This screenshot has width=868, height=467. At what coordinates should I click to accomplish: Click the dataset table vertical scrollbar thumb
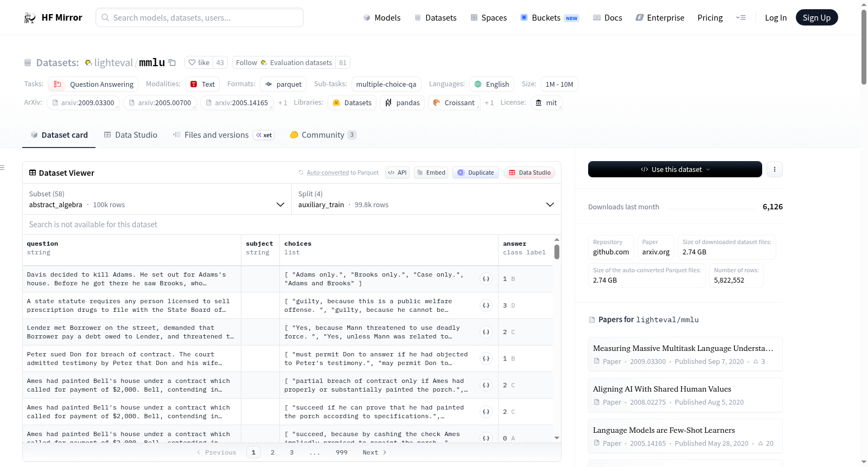557,252
